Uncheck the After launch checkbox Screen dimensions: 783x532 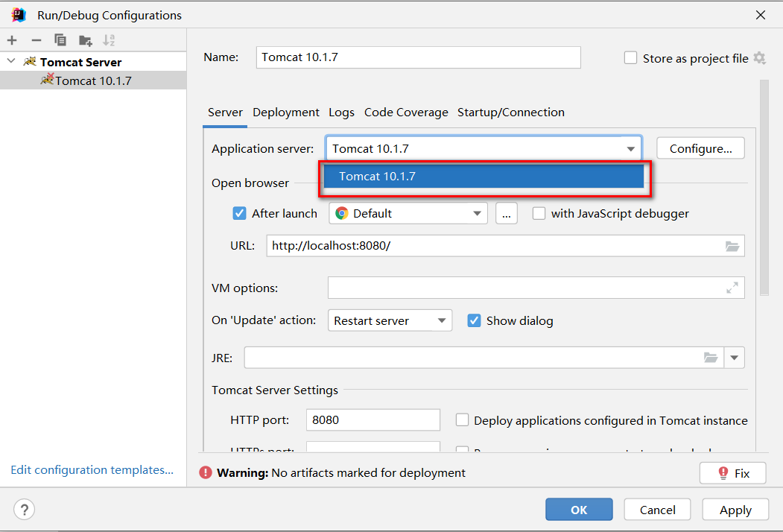coord(239,213)
